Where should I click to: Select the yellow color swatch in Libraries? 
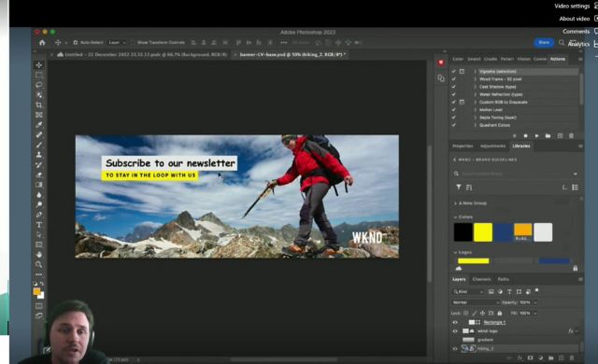point(483,232)
